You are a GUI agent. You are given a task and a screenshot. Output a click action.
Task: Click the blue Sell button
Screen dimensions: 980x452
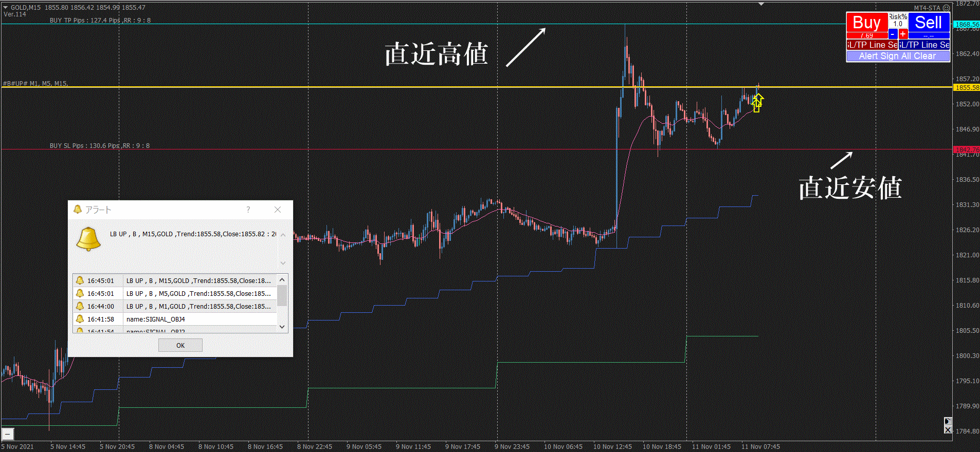click(929, 23)
